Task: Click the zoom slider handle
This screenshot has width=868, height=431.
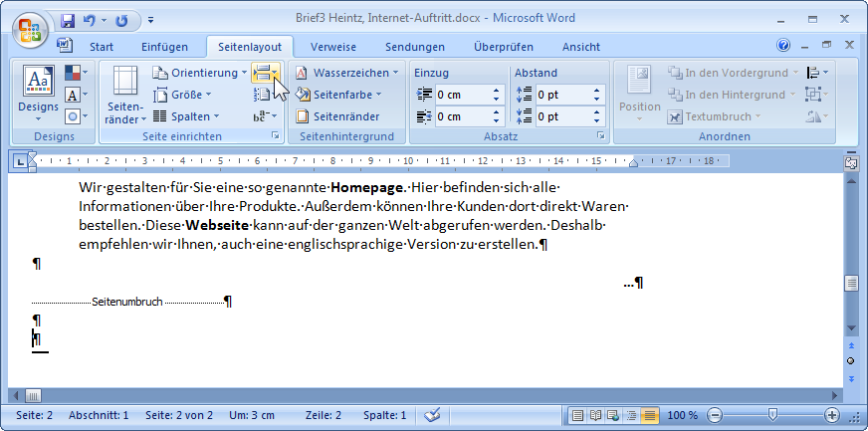Action: coord(772,415)
